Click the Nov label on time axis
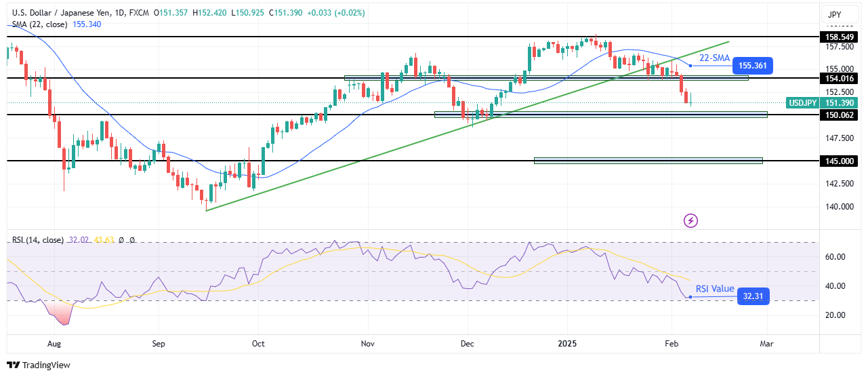Screen dimensions: 868x377 tap(367, 344)
